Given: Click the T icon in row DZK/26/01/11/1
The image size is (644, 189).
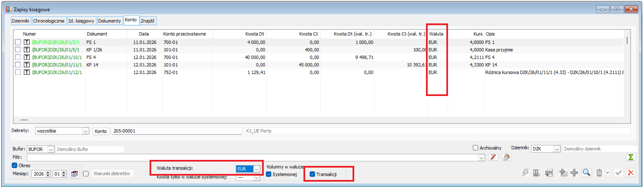Looking at the screenshot, I should tap(27, 65).
